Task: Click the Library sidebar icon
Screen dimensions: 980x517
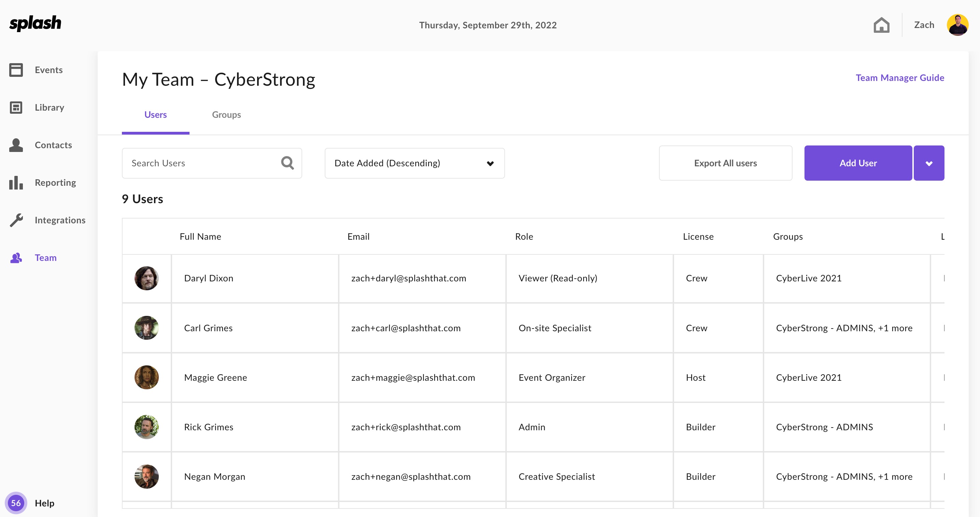Action: pos(16,108)
